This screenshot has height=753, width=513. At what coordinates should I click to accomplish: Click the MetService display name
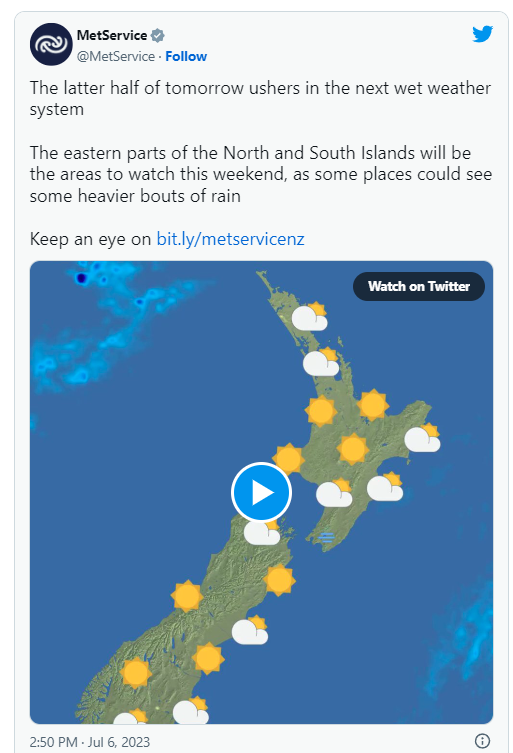112,36
